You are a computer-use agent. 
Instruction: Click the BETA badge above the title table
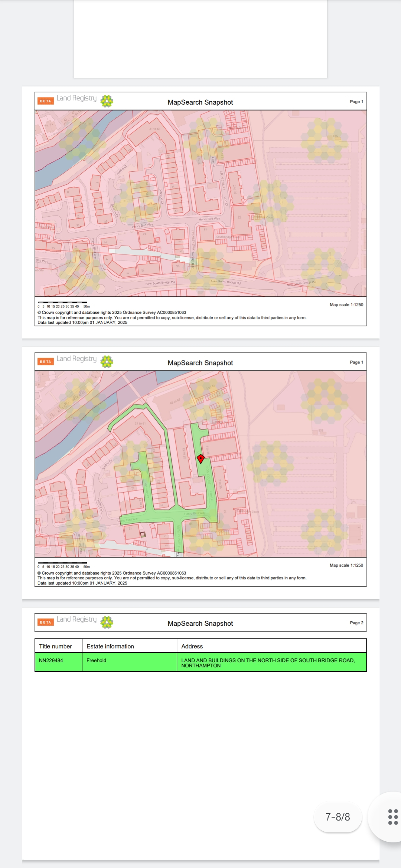[x=46, y=622]
